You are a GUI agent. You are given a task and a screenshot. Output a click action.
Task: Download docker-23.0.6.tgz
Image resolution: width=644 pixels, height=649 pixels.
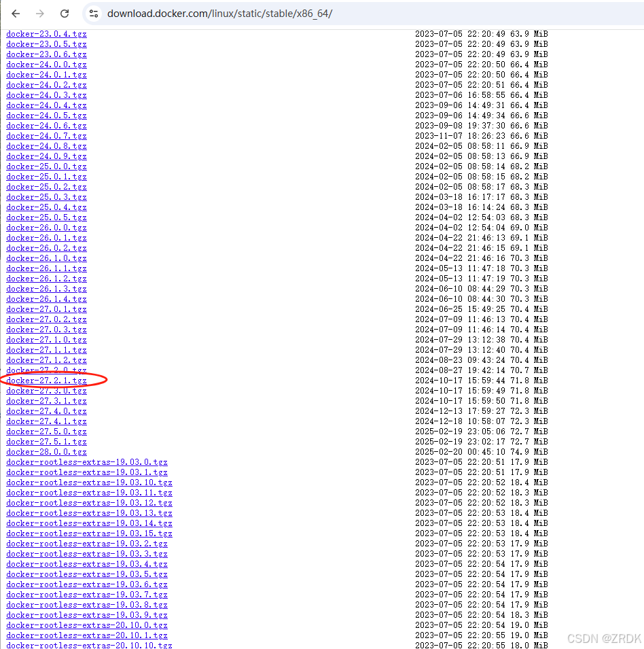coord(46,54)
